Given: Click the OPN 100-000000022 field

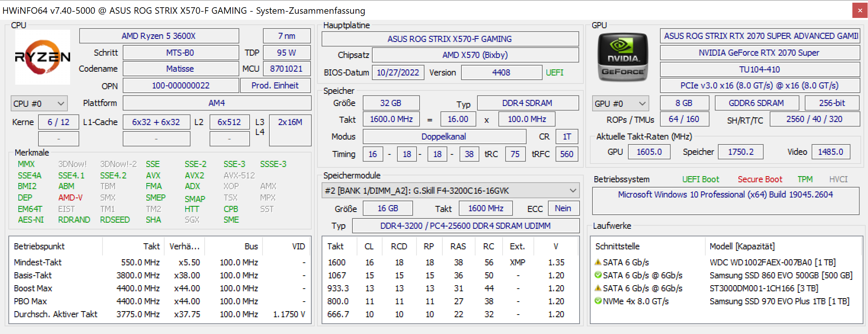Looking at the screenshot, I should (x=181, y=85).
